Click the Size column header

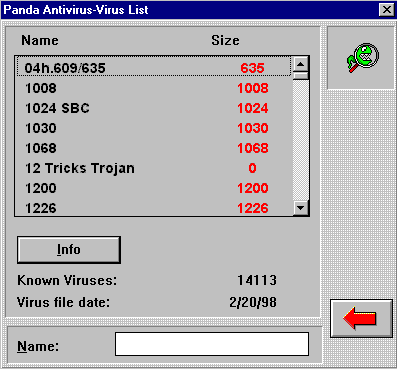coord(225,40)
